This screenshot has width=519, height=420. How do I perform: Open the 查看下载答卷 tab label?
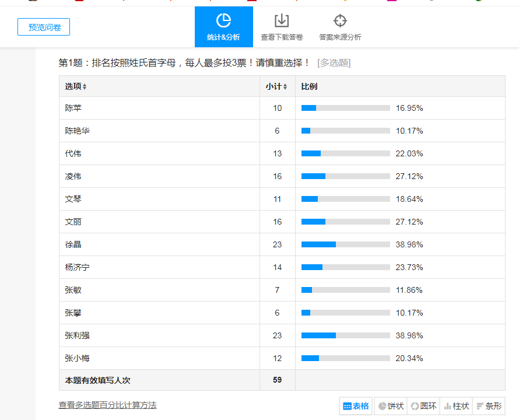[282, 37]
